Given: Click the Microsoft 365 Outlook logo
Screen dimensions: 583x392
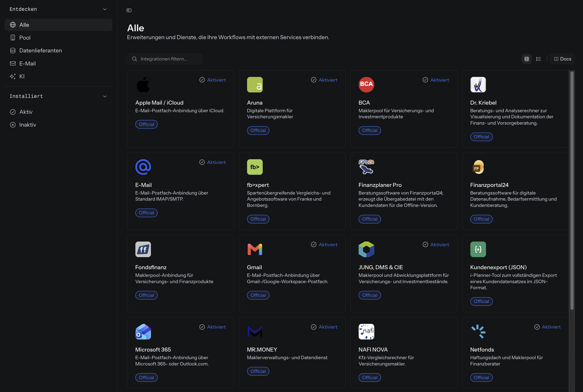Looking at the screenshot, I should pyautogui.click(x=143, y=332).
